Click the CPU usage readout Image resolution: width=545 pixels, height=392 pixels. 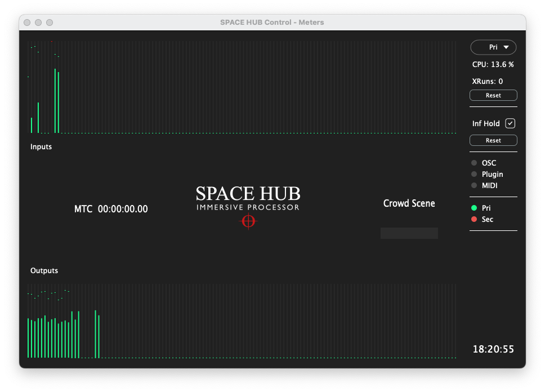pyautogui.click(x=493, y=64)
